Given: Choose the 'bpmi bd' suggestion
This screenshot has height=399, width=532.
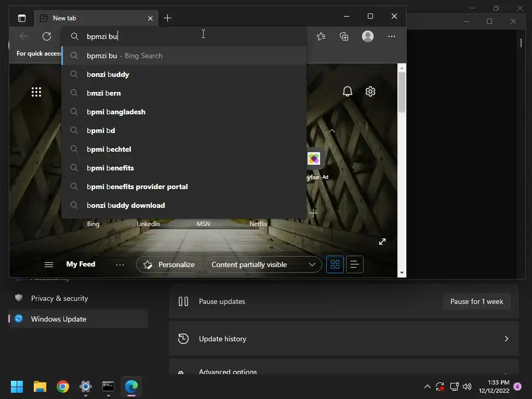Looking at the screenshot, I should click(184, 130).
